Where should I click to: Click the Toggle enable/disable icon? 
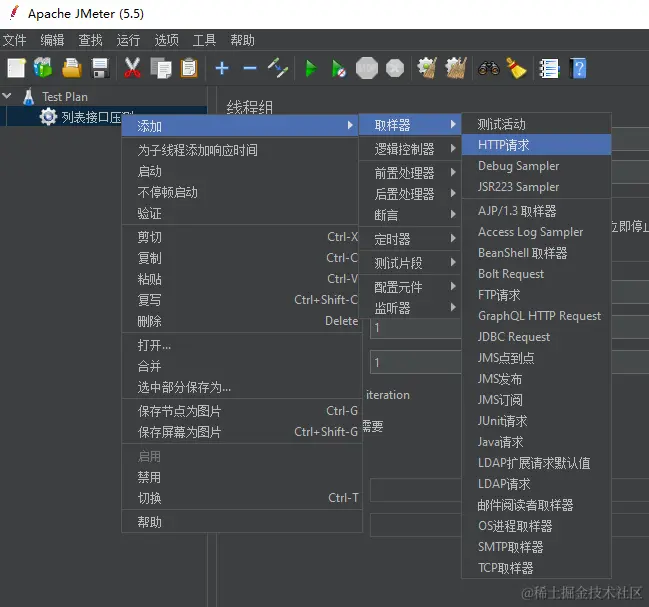278,68
